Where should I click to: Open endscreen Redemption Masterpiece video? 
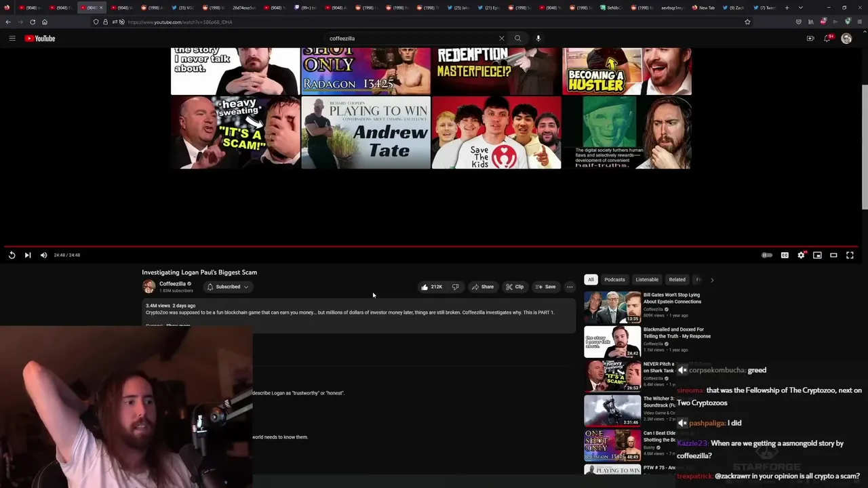(x=496, y=71)
